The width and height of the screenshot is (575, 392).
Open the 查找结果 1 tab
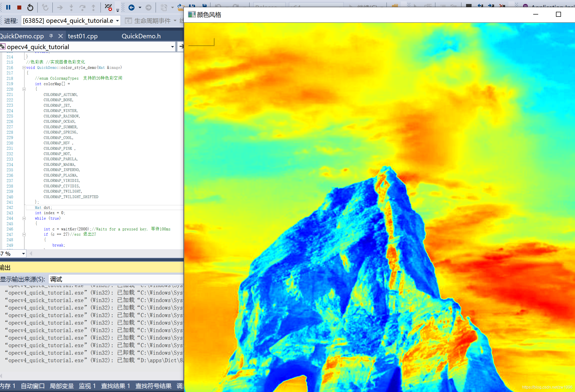point(115,386)
